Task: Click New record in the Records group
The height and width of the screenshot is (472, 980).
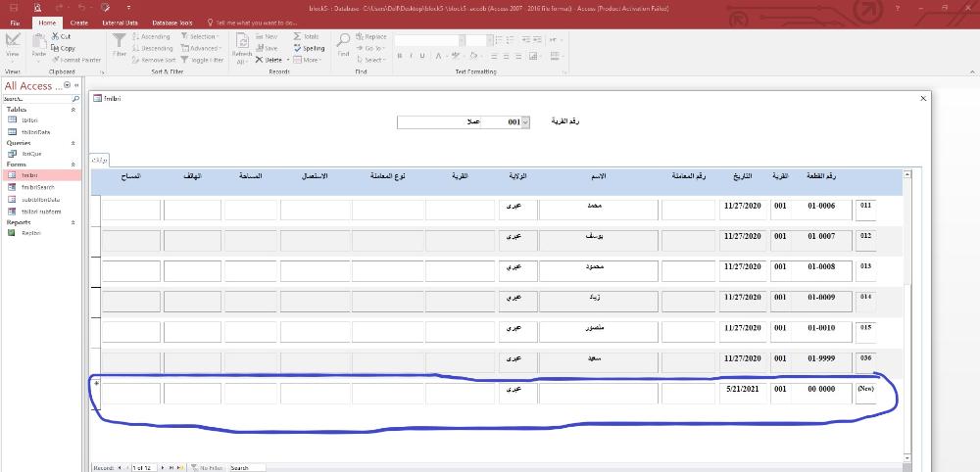Action: 268,37
